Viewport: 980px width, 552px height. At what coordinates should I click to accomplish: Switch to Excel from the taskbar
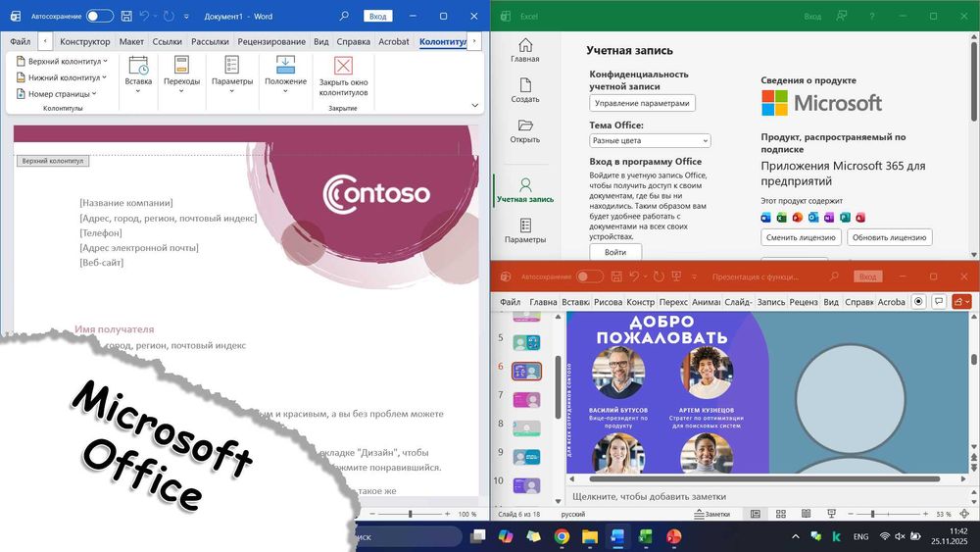click(x=645, y=536)
